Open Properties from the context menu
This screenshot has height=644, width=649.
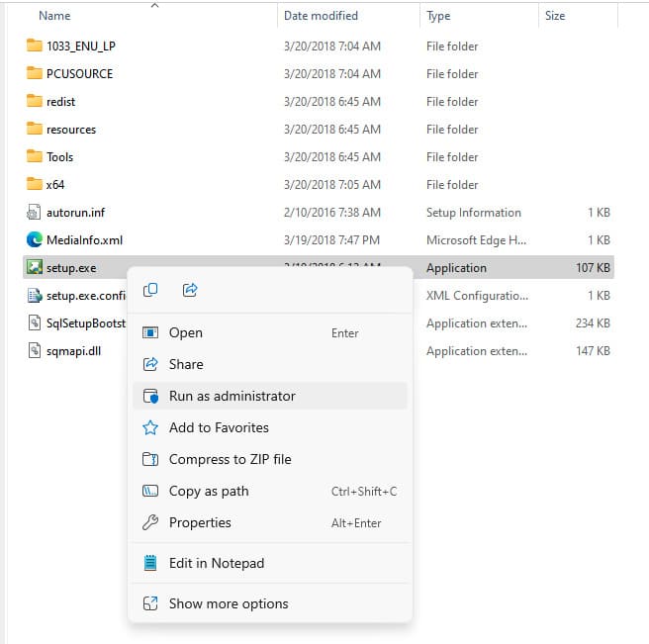[x=200, y=522]
